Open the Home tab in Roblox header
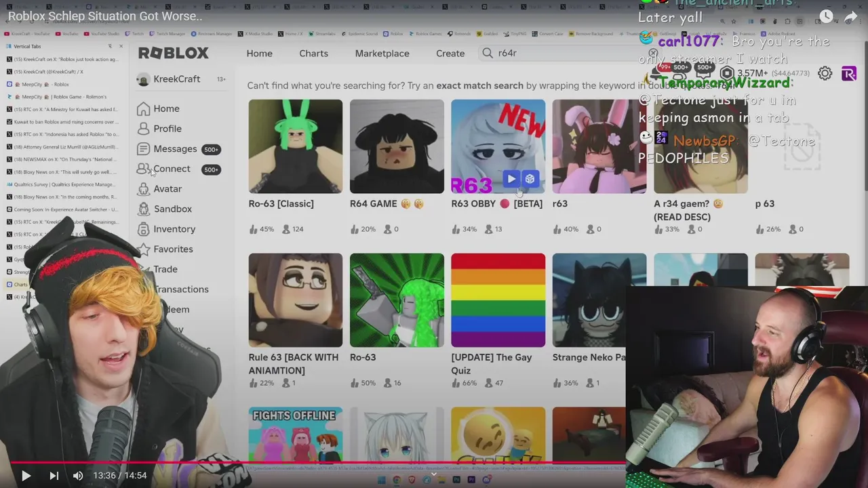Image resolution: width=868 pixels, height=488 pixels. [259, 54]
